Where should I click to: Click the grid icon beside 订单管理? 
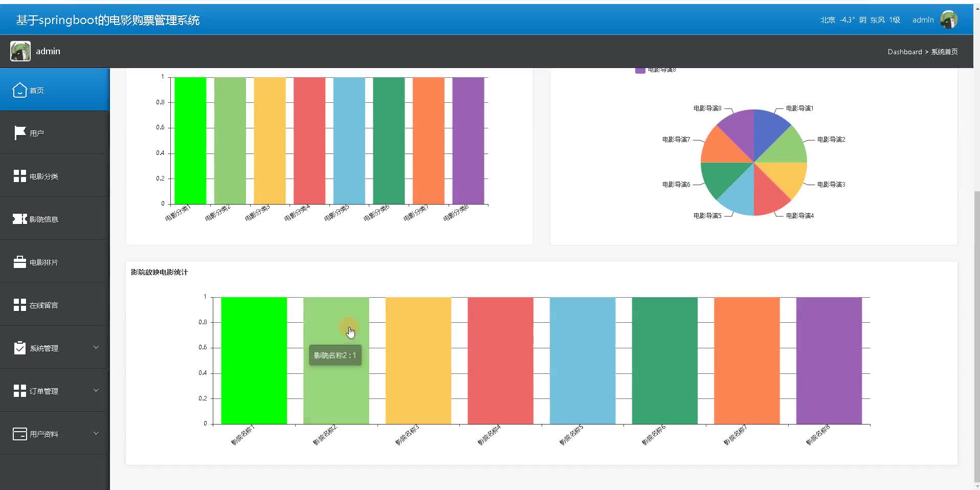[x=19, y=391]
